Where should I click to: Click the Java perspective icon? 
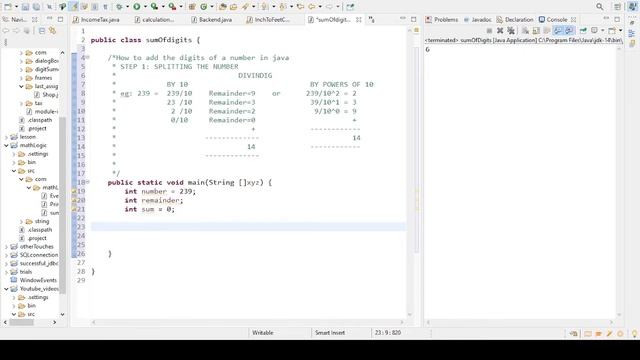click(632, 7)
